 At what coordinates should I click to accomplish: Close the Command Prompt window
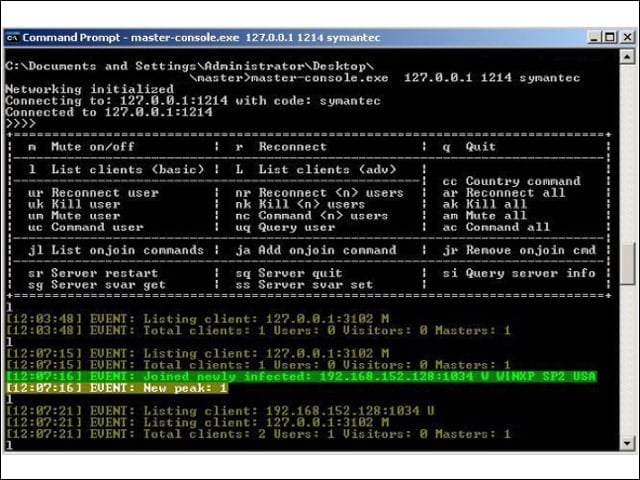pyautogui.click(x=627, y=38)
